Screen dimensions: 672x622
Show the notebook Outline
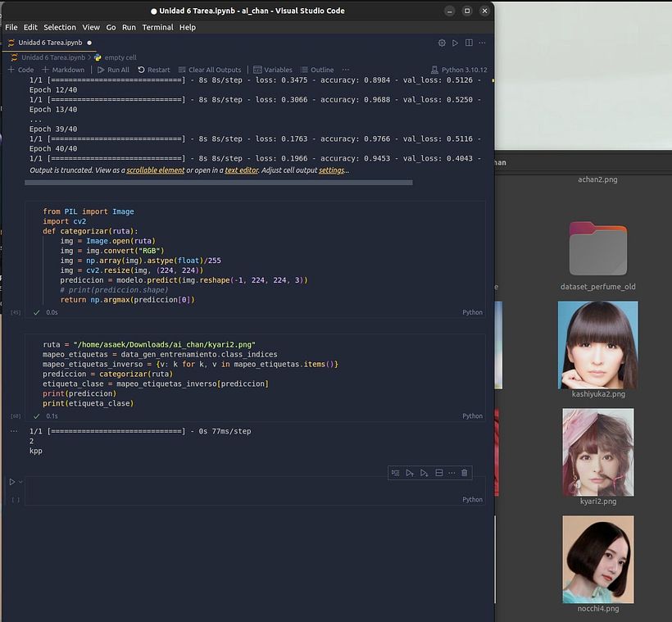(x=318, y=70)
